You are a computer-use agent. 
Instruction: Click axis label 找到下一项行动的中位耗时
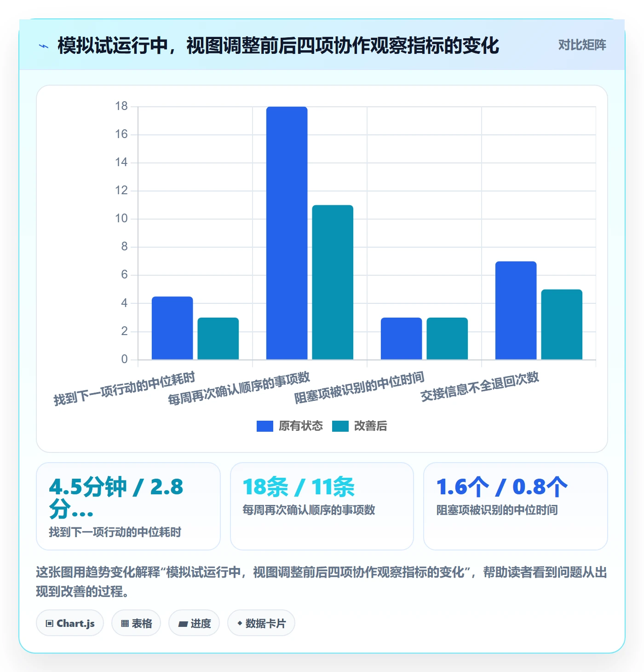(x=125, y=389)
